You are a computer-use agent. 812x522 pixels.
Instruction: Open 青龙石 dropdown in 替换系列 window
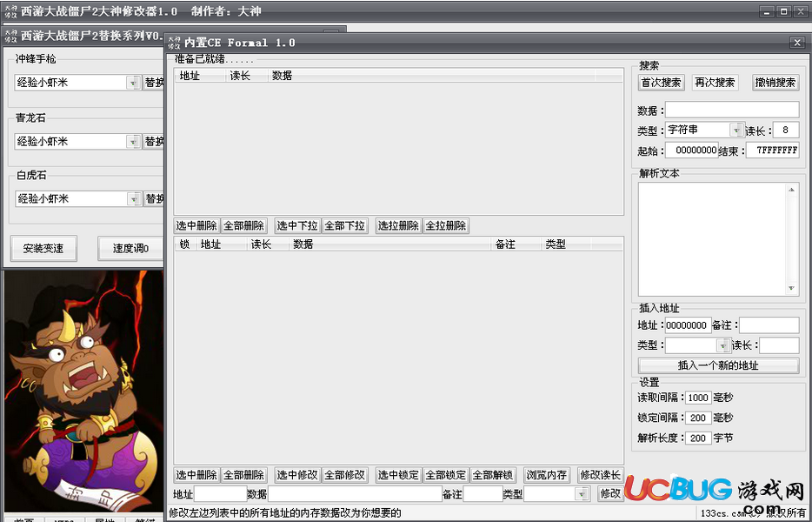click(134, 141)
